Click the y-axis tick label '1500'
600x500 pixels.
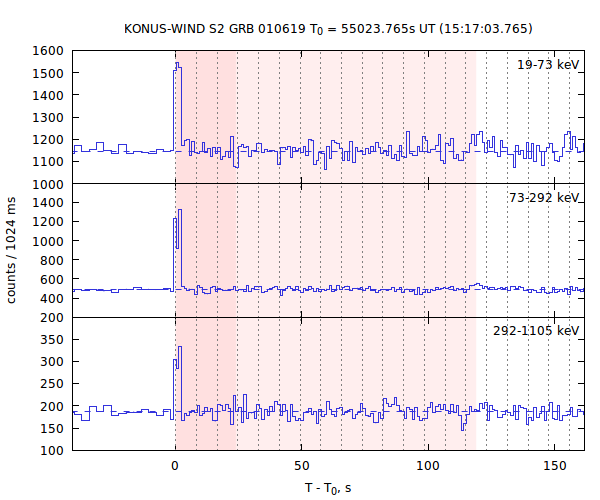[48, 73]
